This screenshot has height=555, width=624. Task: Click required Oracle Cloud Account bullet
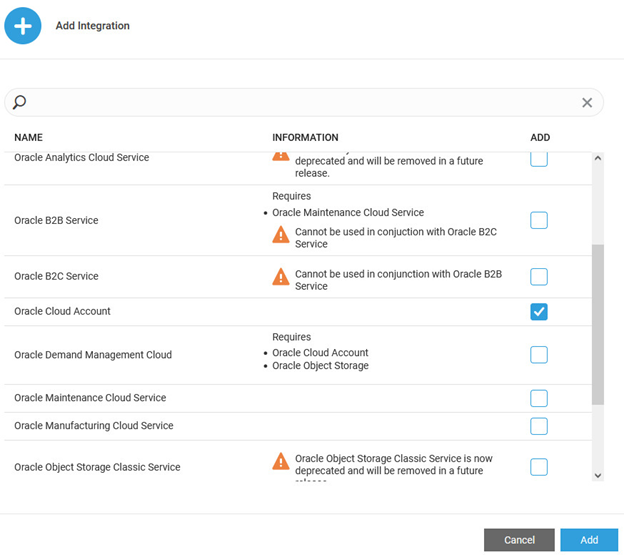pos(320,352)
